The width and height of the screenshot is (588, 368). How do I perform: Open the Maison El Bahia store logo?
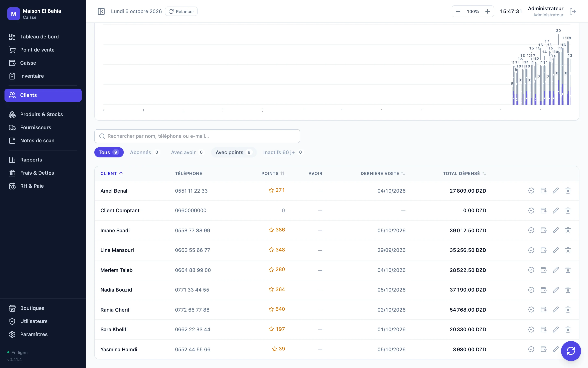pyautogui.click(x=14, y=14)
